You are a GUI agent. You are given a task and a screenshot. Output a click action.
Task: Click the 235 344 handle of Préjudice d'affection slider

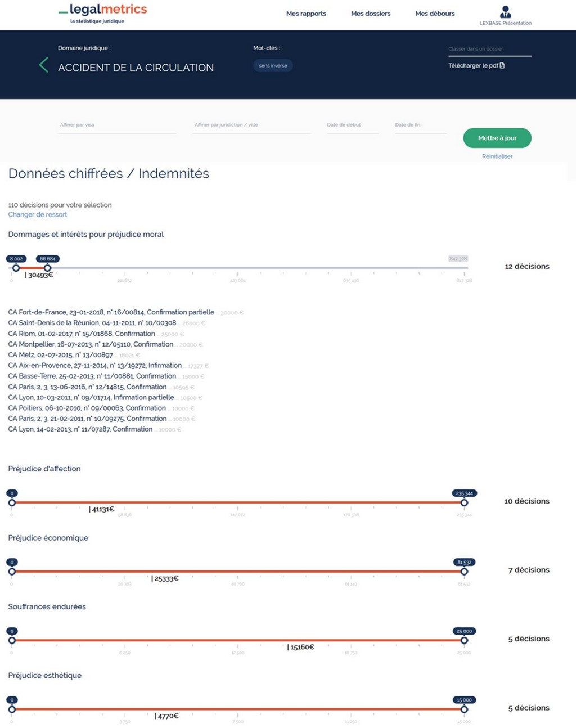tap(464, 502)
